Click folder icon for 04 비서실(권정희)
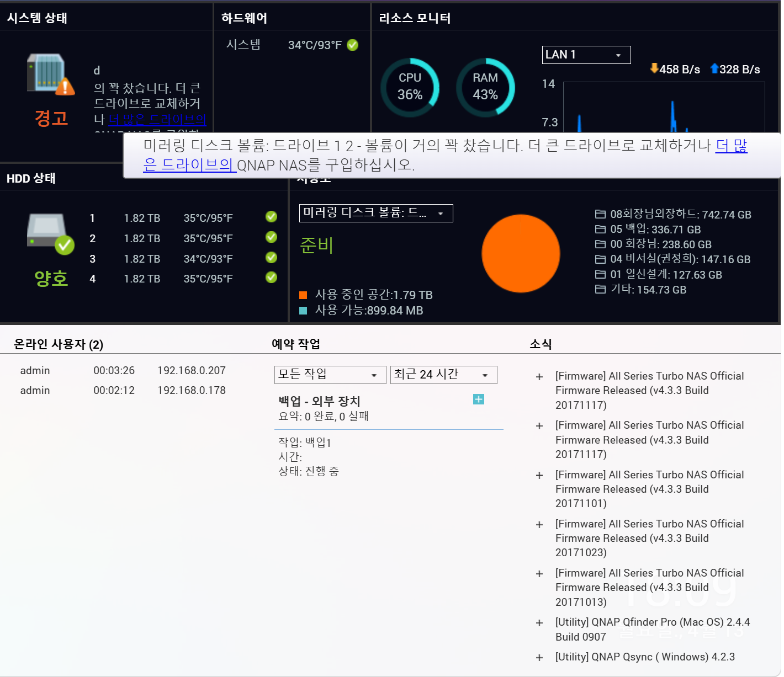The height and width of the screenshot is (677, 784). pyautogui.click(x=600, y=259)
